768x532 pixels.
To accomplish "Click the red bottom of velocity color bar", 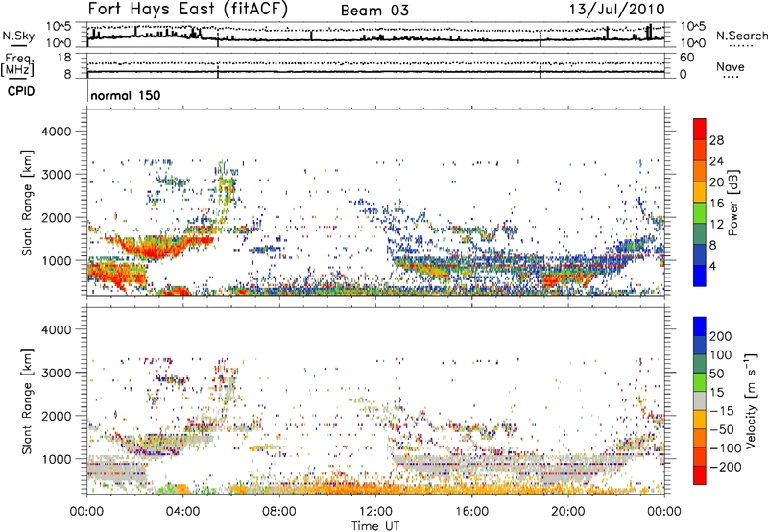I will (700, 475).
